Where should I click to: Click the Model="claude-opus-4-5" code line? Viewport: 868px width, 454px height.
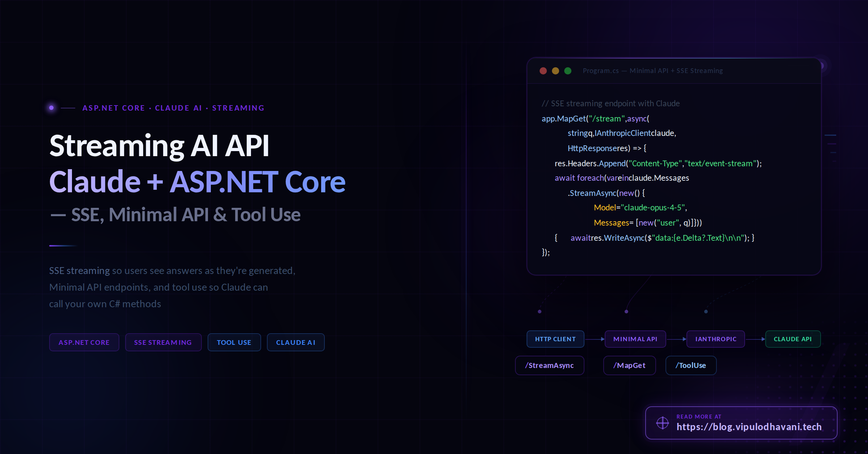pos(640,207)
